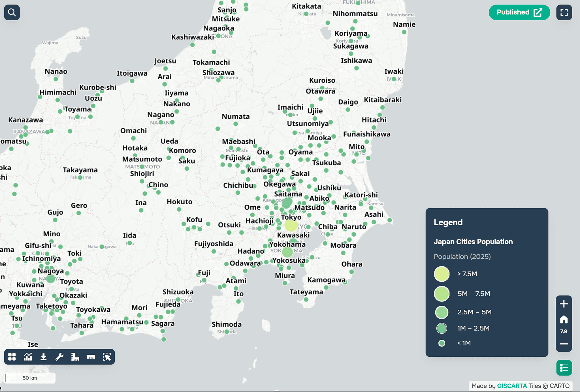Reset map to home view
This screenshot has width=580, height=392.
[x=564, y=320]
